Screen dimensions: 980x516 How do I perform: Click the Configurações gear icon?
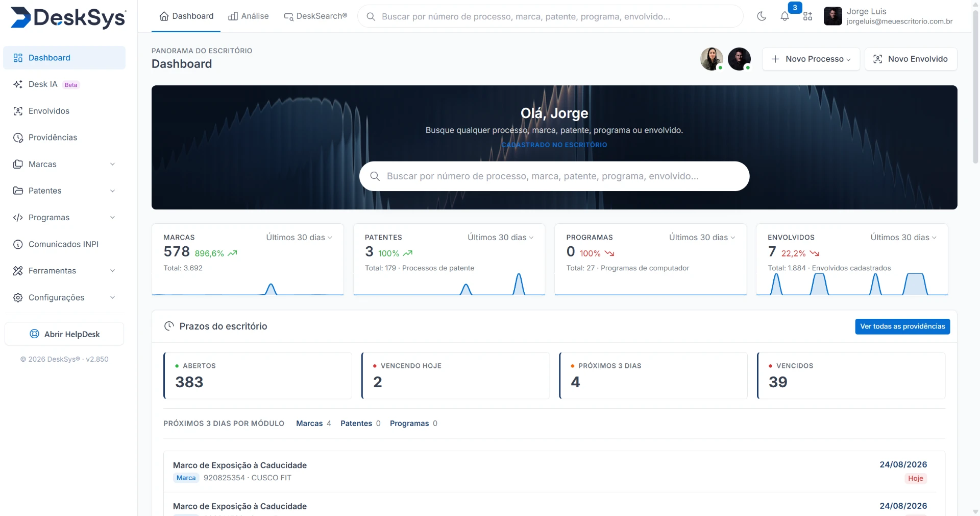(x=18, y=297)
